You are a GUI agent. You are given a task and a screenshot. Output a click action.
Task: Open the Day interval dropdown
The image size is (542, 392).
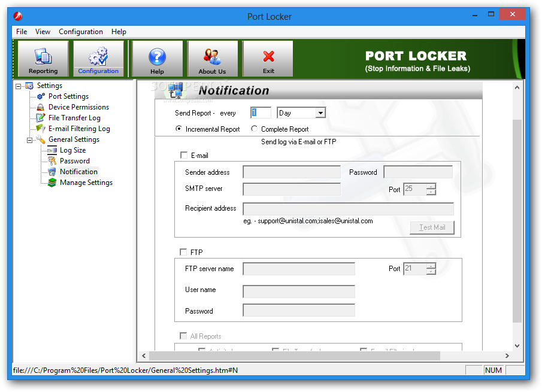[x=320, y=113]
